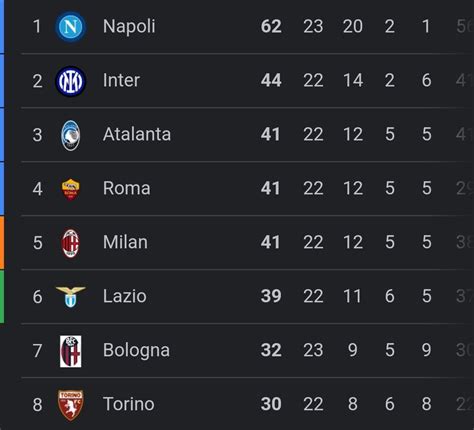
Task: Click the Torino bull crest
Action: coord(71,405)
